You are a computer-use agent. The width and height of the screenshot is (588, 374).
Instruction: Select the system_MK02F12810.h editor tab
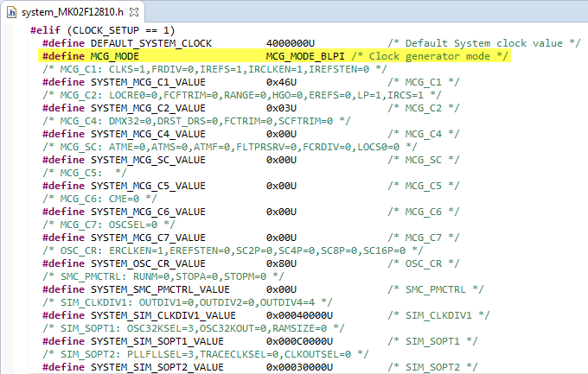pos(73,12)
